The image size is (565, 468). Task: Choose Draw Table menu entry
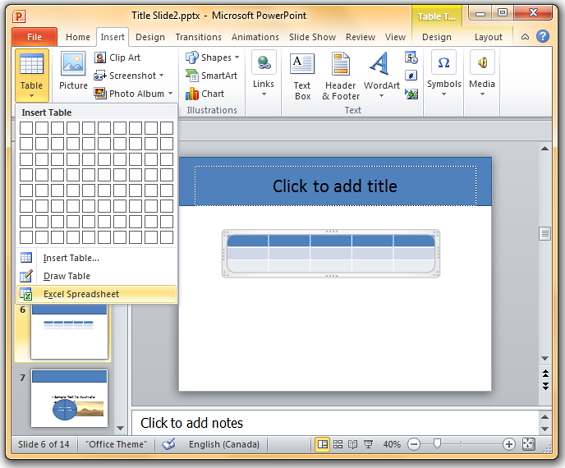pyautogui.click(x=97, y=276)
